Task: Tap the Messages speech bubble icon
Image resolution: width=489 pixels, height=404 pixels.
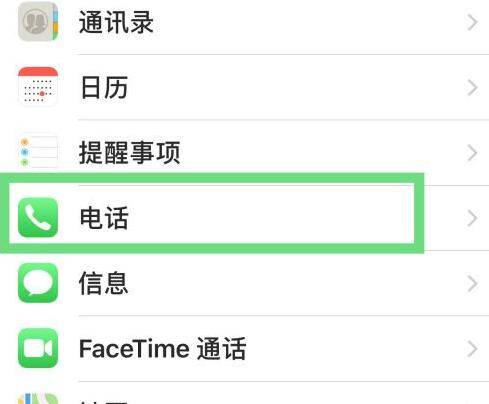Action: (38, 283)
